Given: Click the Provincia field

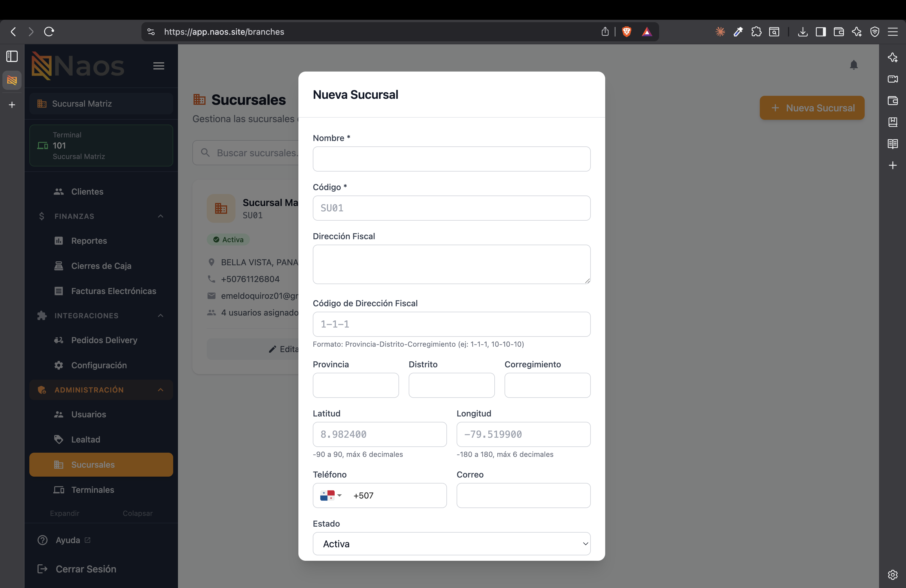Looking at the screenshot, I should click(356, 385).
